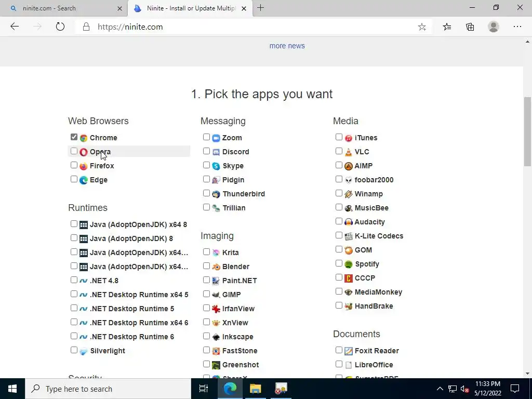Viewport: 532px width, 399px height.
Task: Check the Opera checkbox
Action: click(74, 151)
